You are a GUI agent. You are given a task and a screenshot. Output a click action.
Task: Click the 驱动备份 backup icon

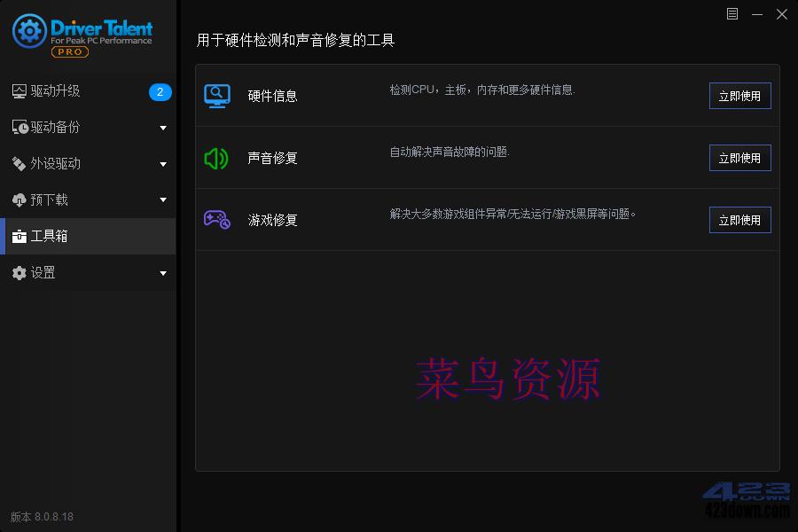20,128
